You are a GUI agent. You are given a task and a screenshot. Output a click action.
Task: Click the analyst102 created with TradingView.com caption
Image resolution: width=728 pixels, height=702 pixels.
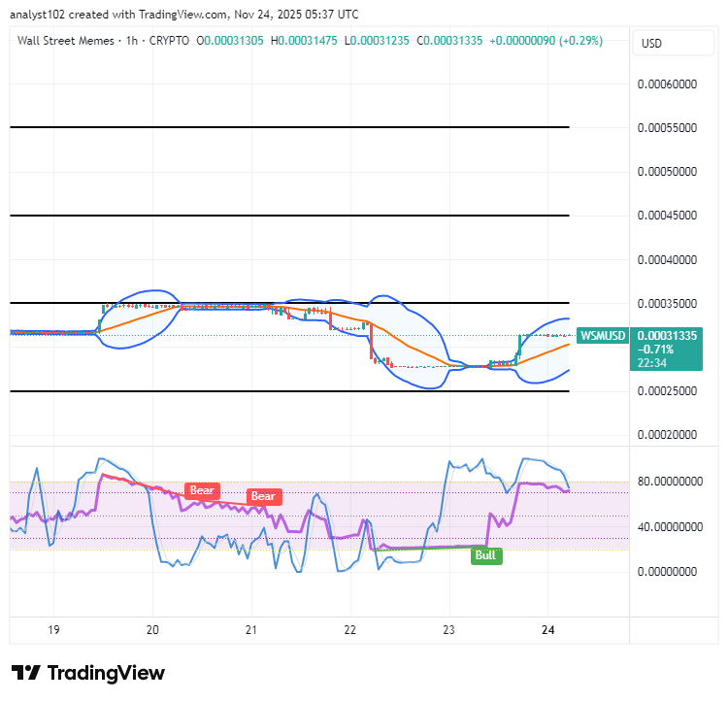click(184, 15)
